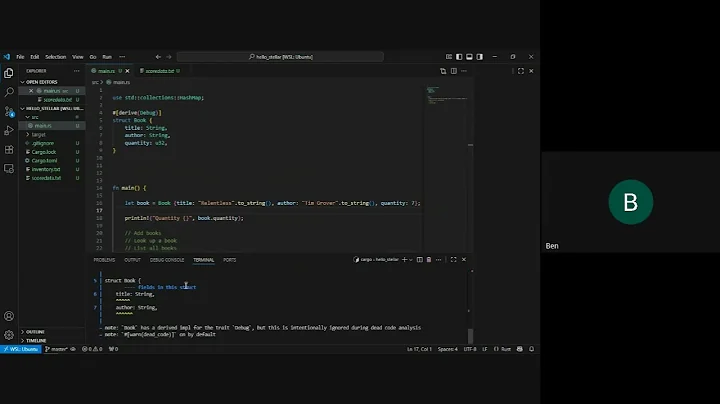Viewport: 720px width, 404px height.
Task: Click the editor minimap code preview
Action: point(446,95)
